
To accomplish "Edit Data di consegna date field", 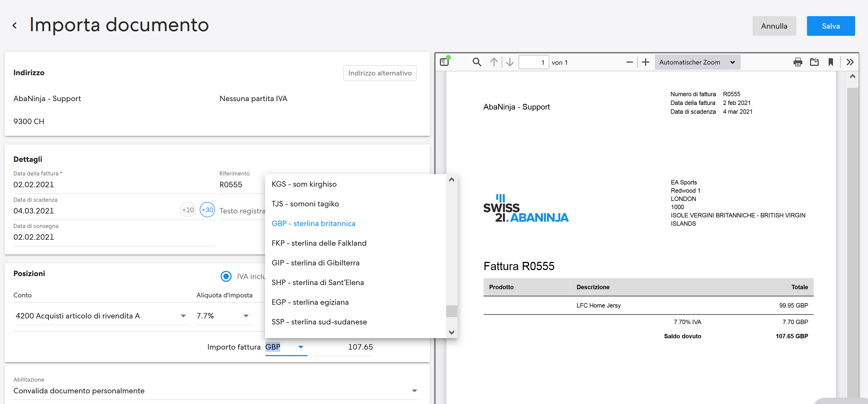I will click(114, 237).
